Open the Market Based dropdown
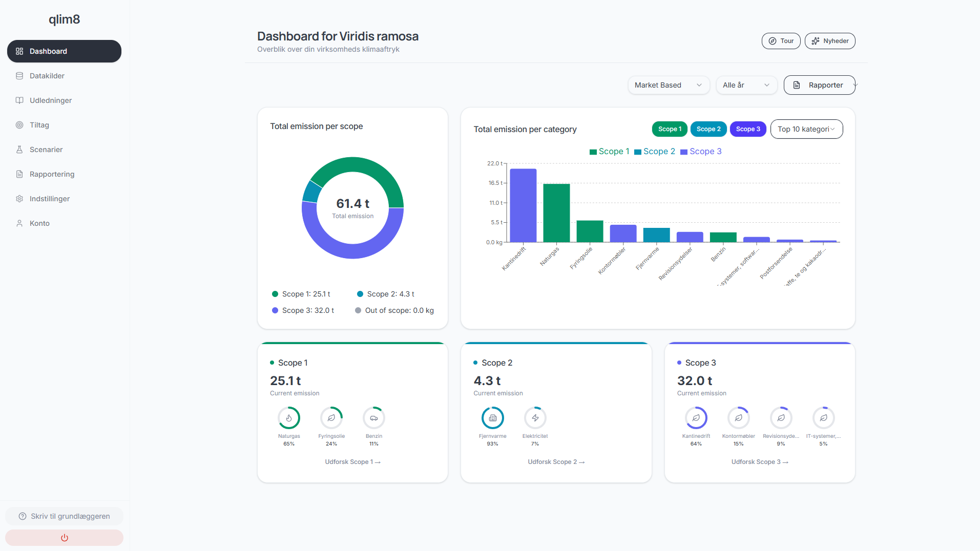Image resolution: width=980 pixels, height=551 pixels. [x=668, y=85]
